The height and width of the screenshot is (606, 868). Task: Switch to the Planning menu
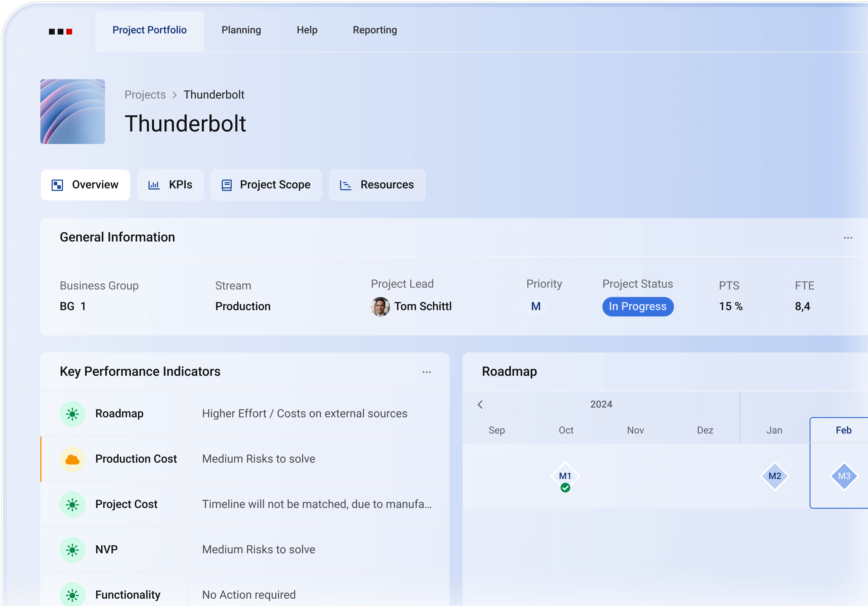coord(241,30)
